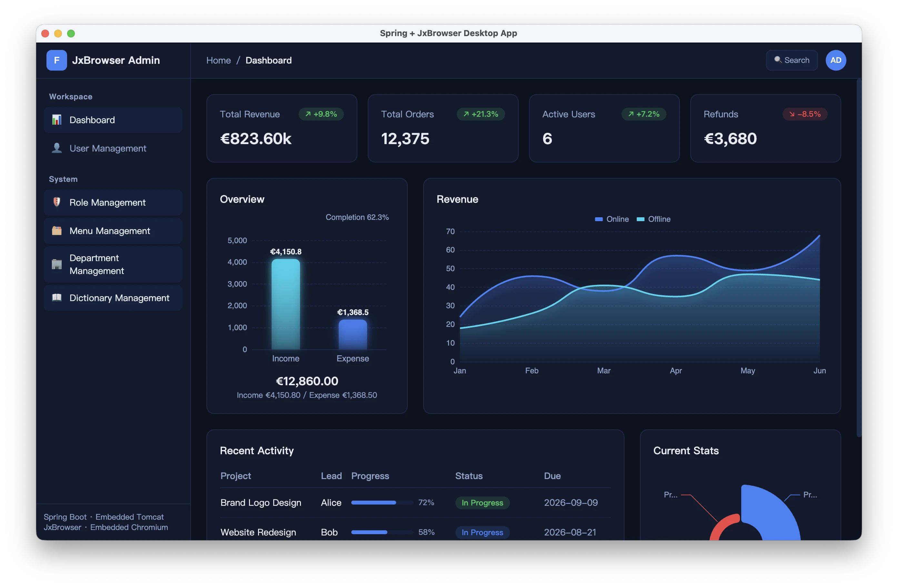
Task: Click the +9.8% Total Revenue badge
Action: point(321,114)
